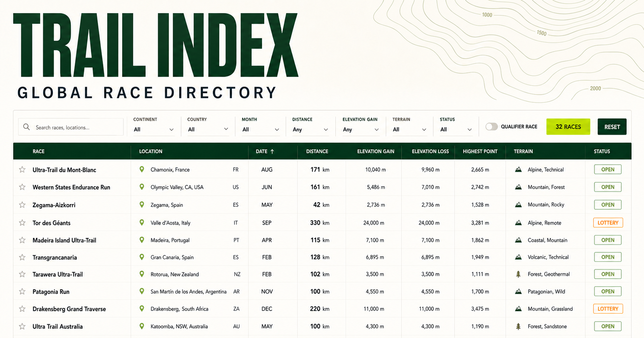This screenshot has width=644, height=338.
Task: Open the Month filter dropdown
Action: (261, 129)
